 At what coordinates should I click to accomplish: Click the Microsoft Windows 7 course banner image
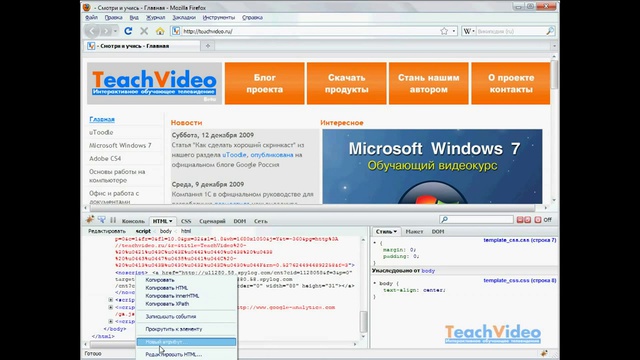(432, 167)
